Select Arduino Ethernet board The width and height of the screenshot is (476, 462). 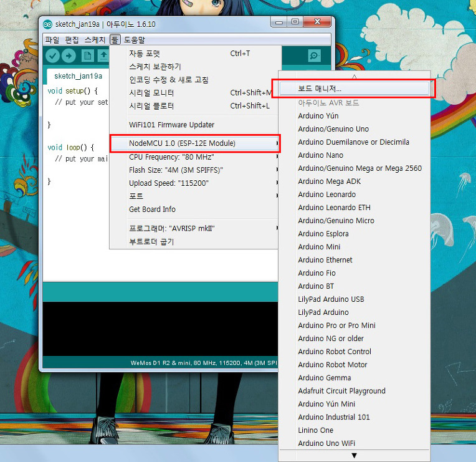(x=354, y=260)
